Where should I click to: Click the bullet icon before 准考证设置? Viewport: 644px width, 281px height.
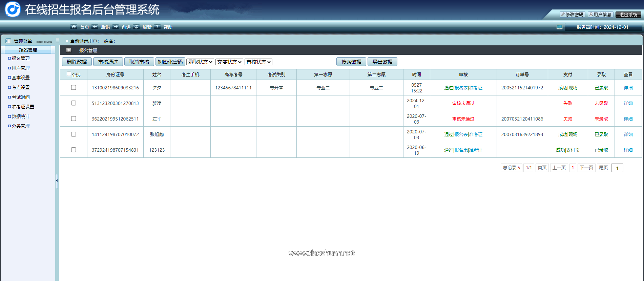(9, 107)
